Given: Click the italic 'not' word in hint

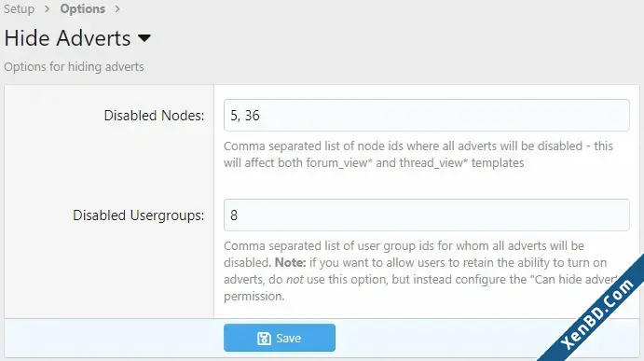Looking at the screenshot, I should [x=295, y=280].
